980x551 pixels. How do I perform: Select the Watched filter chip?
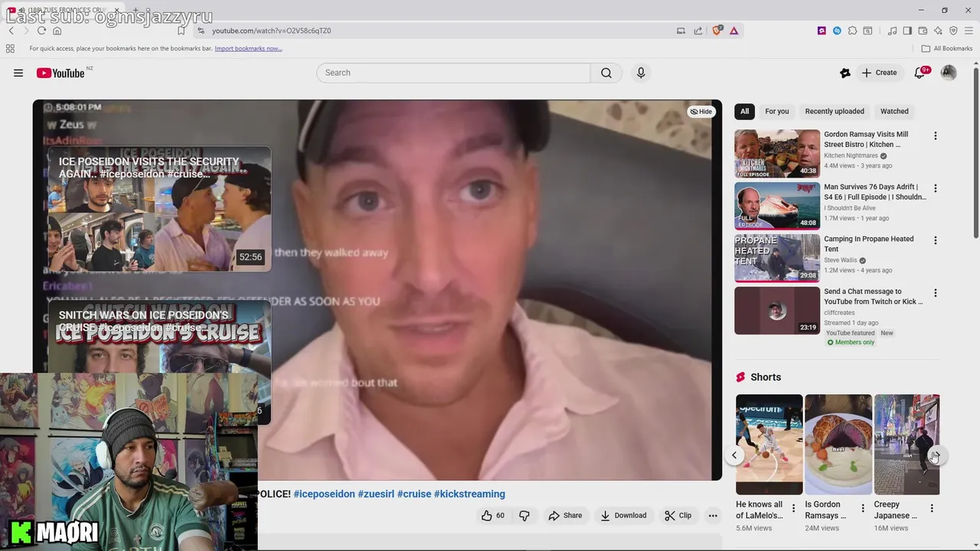[894, 112]
